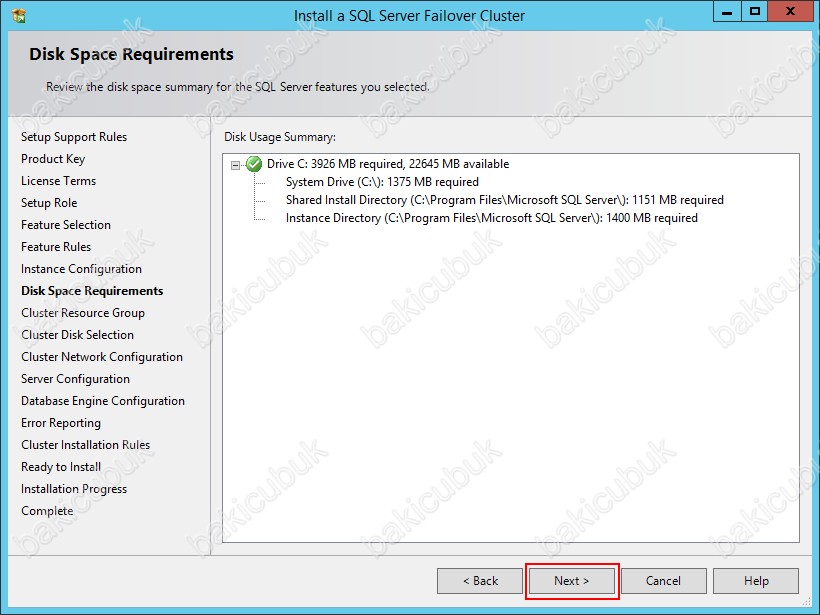This screenshot has width=820, height=615.
Task: Select Cluster Installation Rules step
Action: coord(85,445)
